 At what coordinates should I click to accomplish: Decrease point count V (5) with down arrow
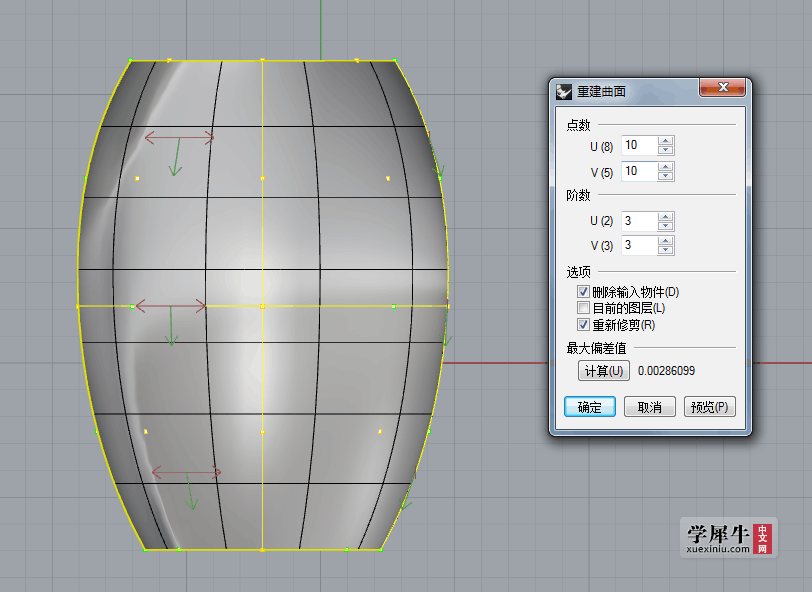click(665, 176)
